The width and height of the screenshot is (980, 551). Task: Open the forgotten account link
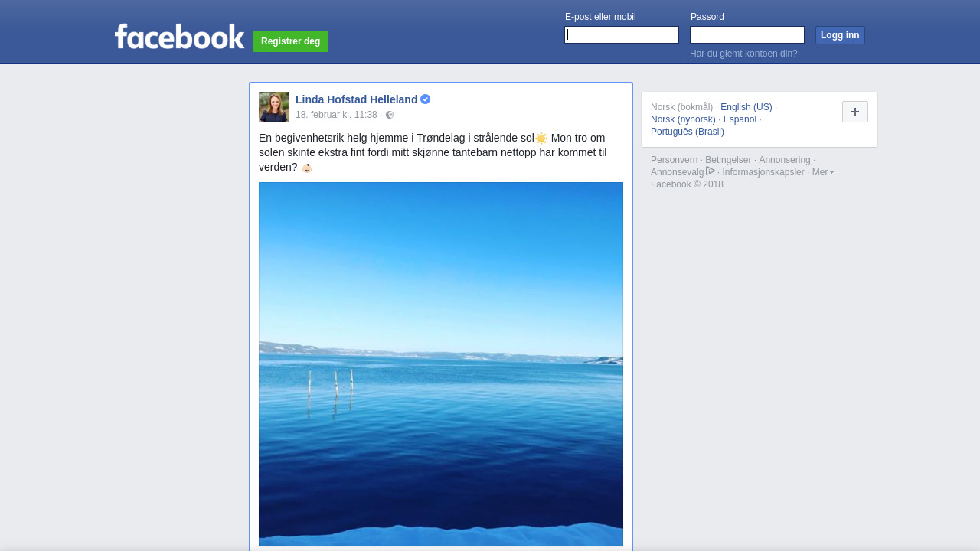click(x=743, y=54)
